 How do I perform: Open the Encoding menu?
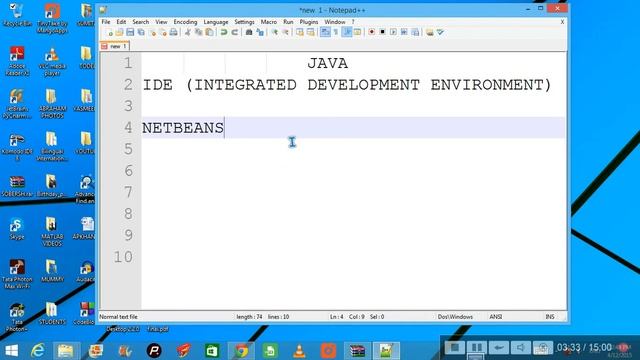click(x=185, y=22)
